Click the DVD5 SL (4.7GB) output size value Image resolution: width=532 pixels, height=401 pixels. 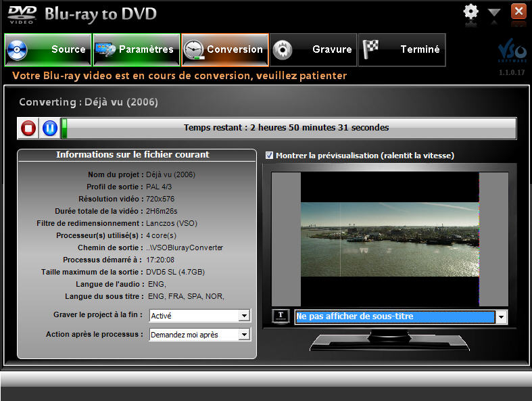coord(175,272)
